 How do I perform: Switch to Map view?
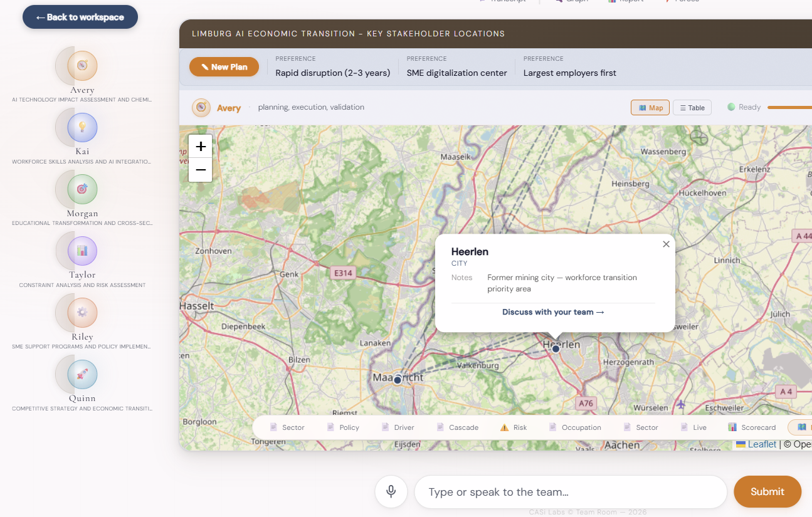pos(650,108)
